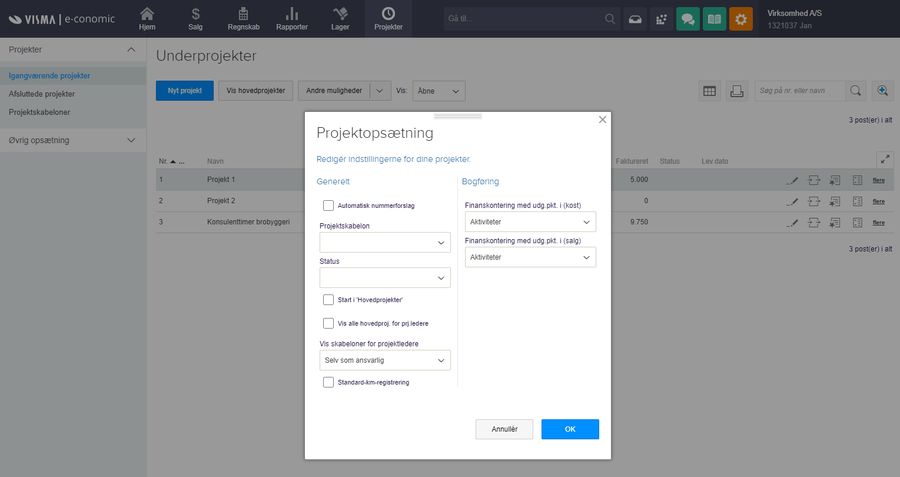Viewport: 900px width, 477px height.
Task: Click the green book help icon
Action: [714, 19]
